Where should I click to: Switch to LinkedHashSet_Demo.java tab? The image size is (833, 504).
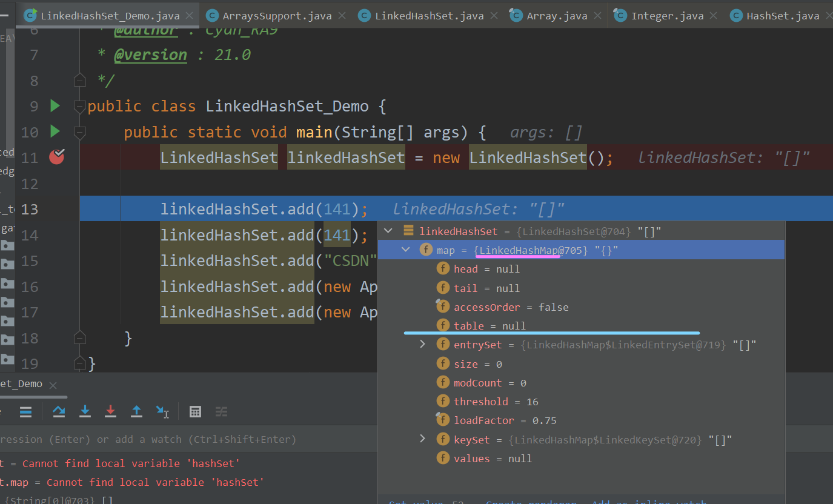[x=108, y=16]
